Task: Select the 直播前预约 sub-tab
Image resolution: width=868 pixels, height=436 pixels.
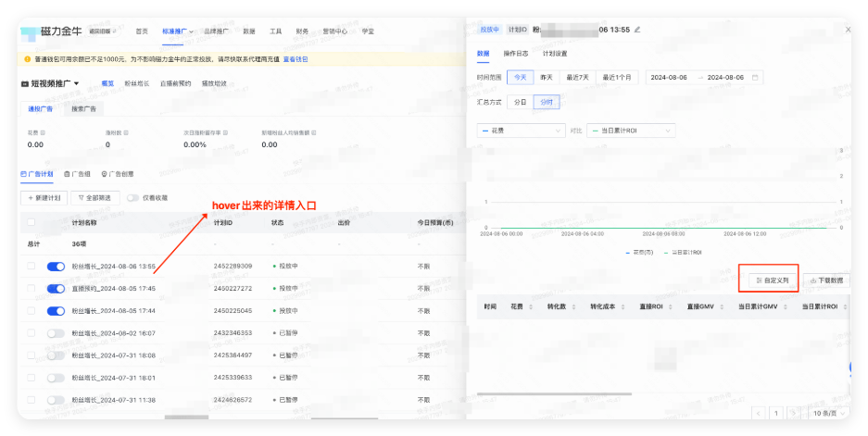Action: point(175,83)
